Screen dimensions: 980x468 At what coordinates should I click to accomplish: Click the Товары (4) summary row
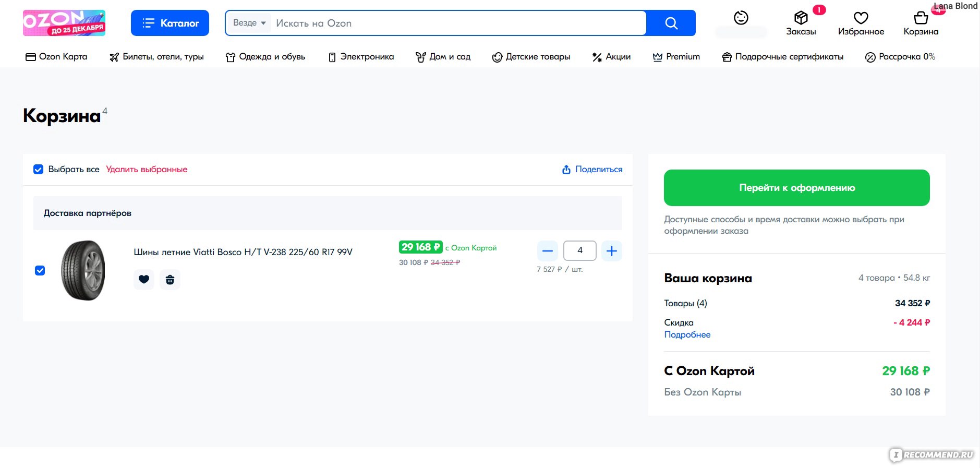[796, 303]
